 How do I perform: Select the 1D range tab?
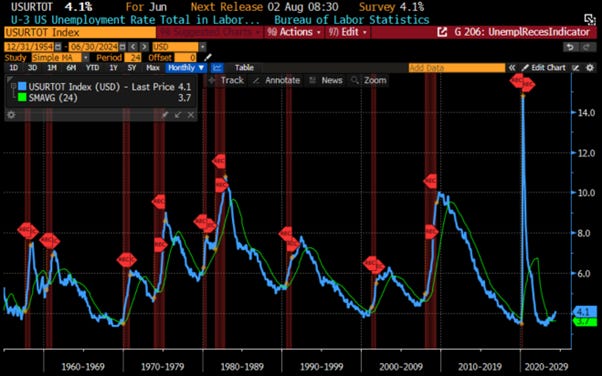(x=13, y=68)
